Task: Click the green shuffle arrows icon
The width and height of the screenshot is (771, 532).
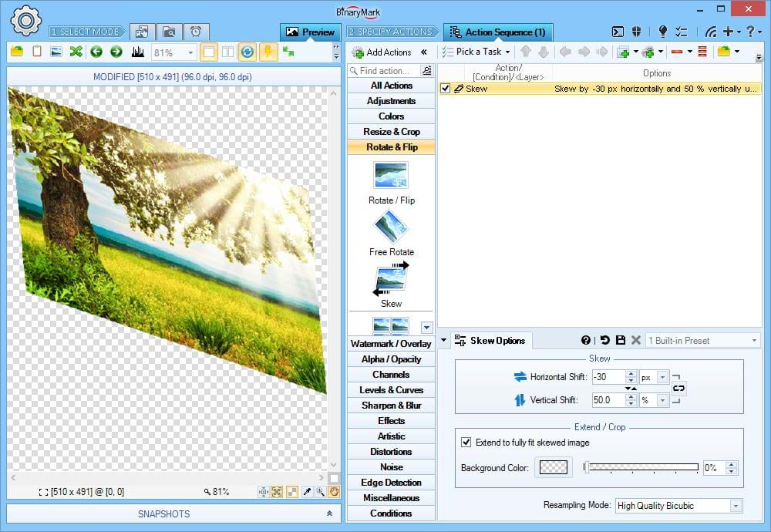Action: click(x=76, y=52)
